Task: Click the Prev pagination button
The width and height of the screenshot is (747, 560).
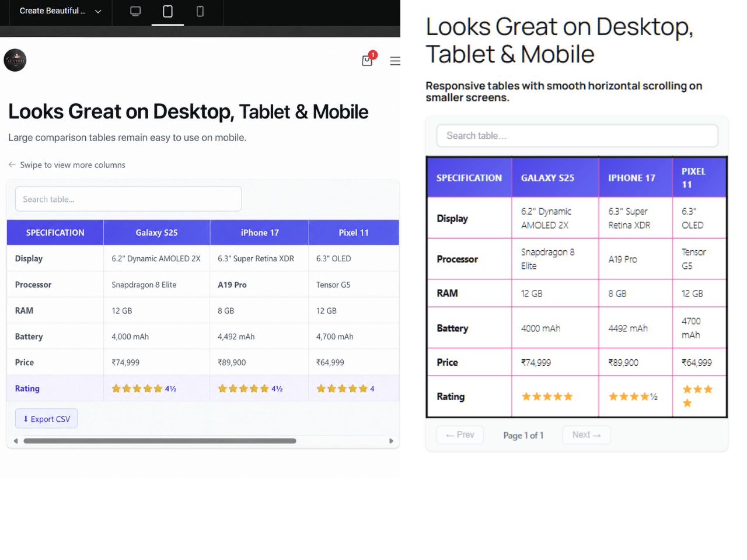Action: 460,435
